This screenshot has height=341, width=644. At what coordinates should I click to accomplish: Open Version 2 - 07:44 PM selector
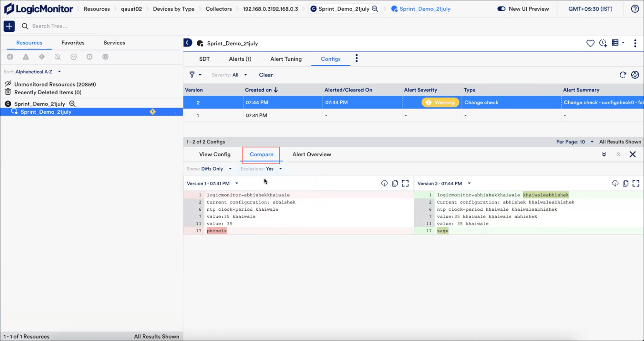pyautogui.click(x=444, y=184)
